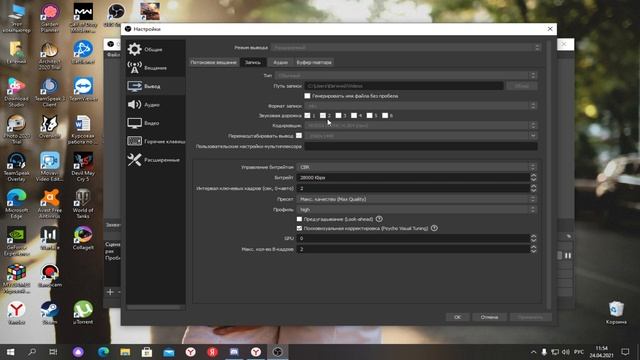Open TeamViewer desktop shortcut
This screenshot has width=640, height=360.
(83, 90)
